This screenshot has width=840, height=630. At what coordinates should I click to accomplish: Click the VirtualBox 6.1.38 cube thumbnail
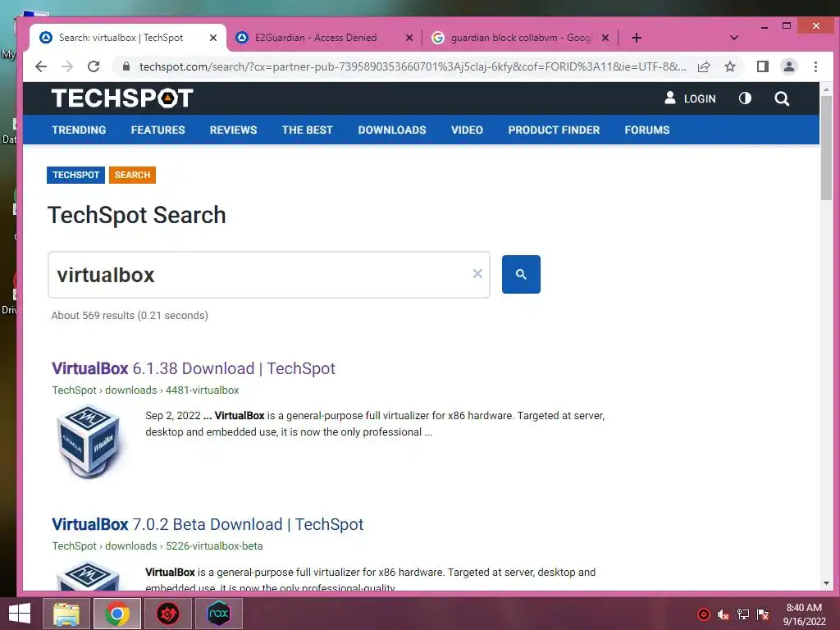(x=89, y=441)
